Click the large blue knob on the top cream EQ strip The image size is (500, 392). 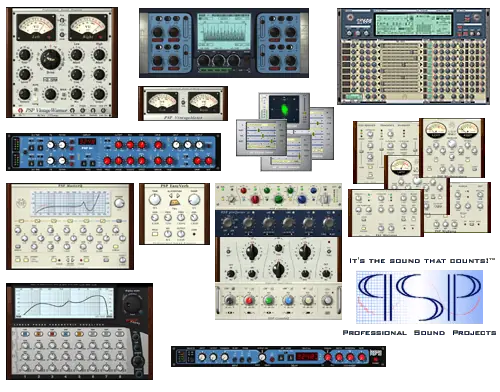click(x=302, y=199)
